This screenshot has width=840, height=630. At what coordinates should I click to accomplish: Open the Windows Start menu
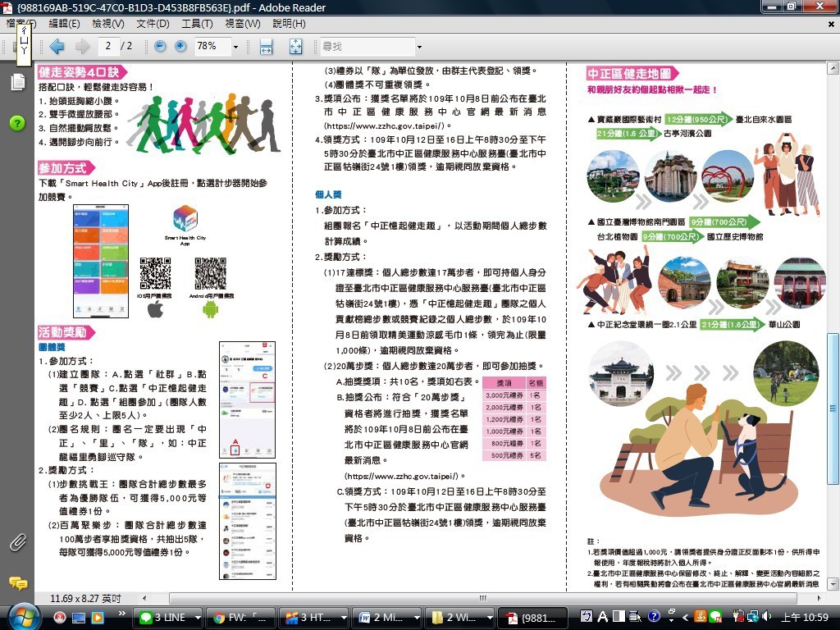(x=23, y=617)
